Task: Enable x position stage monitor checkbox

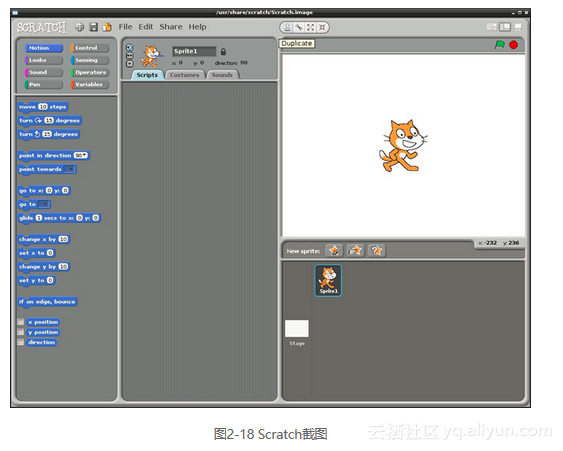Action: click(x=21, y=322)
